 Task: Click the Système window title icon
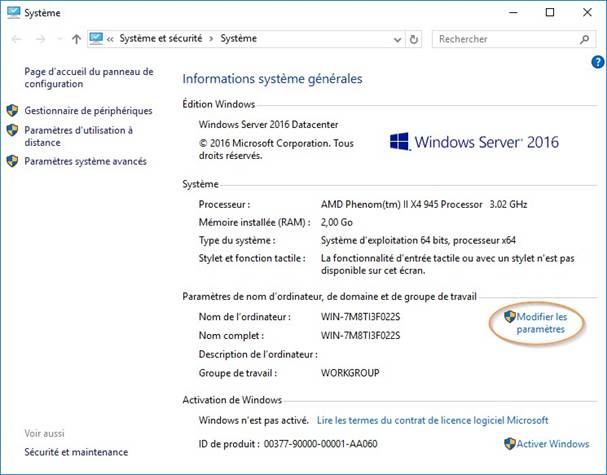[14, 12]
